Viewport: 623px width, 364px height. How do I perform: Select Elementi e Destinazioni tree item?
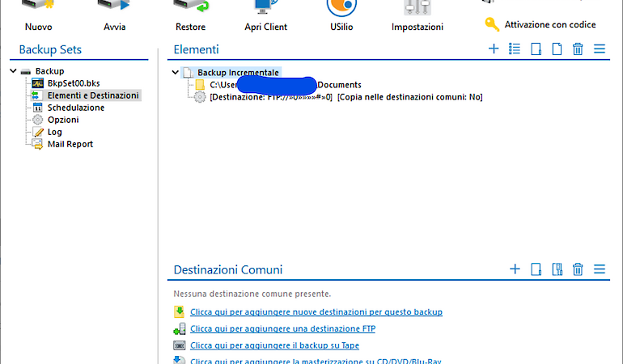pos(93,95)
